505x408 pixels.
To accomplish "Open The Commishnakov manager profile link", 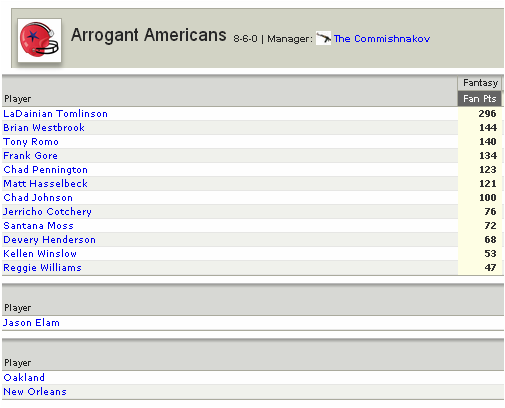I will click(x=382, y=39).
